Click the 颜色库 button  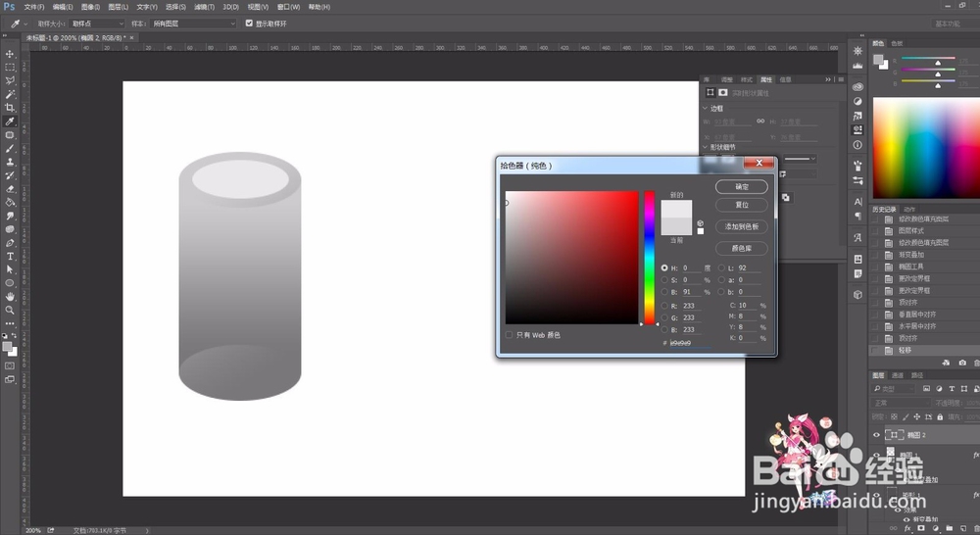coord(741,249)
